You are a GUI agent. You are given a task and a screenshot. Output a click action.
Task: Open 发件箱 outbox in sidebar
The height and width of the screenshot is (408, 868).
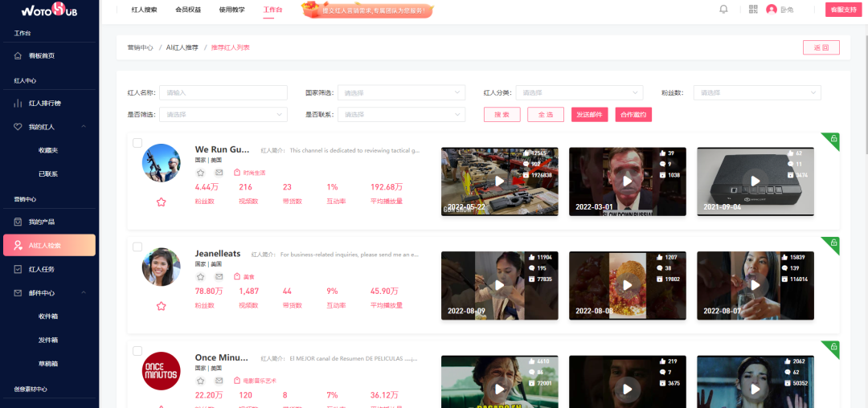pos(48,340)
